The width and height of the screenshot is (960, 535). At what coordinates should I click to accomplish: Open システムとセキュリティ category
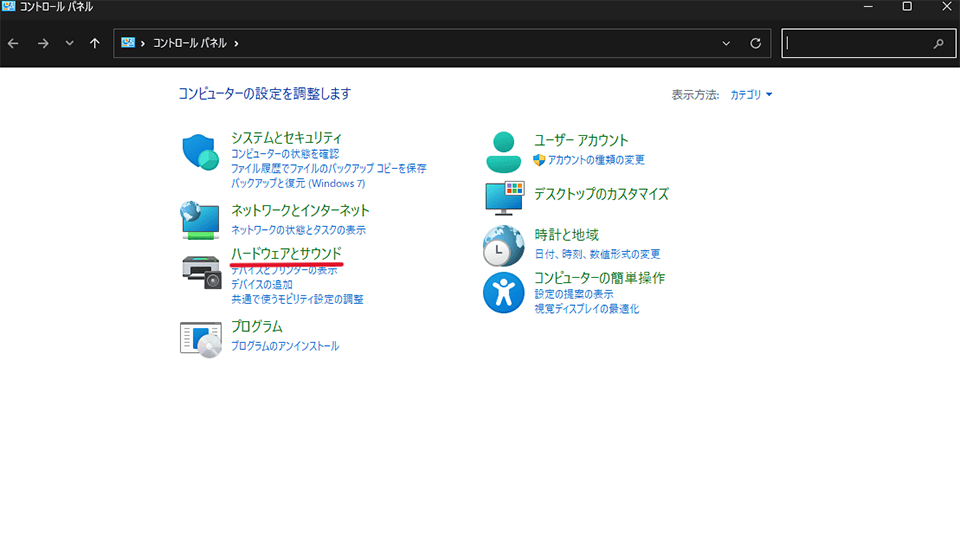pyautogui.click(x=286, y=138)
